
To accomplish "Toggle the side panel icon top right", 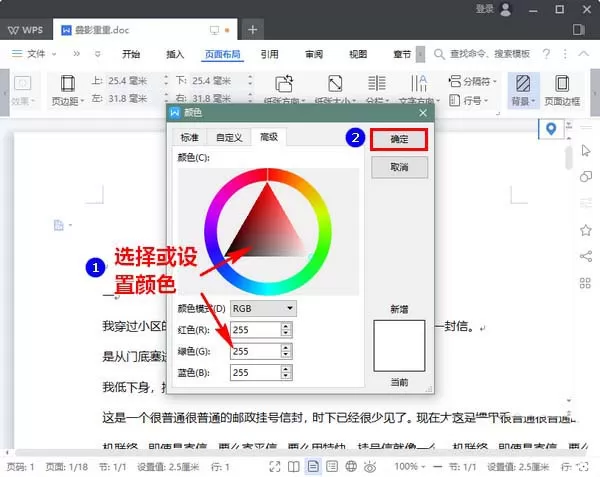I will click(579, 30).
